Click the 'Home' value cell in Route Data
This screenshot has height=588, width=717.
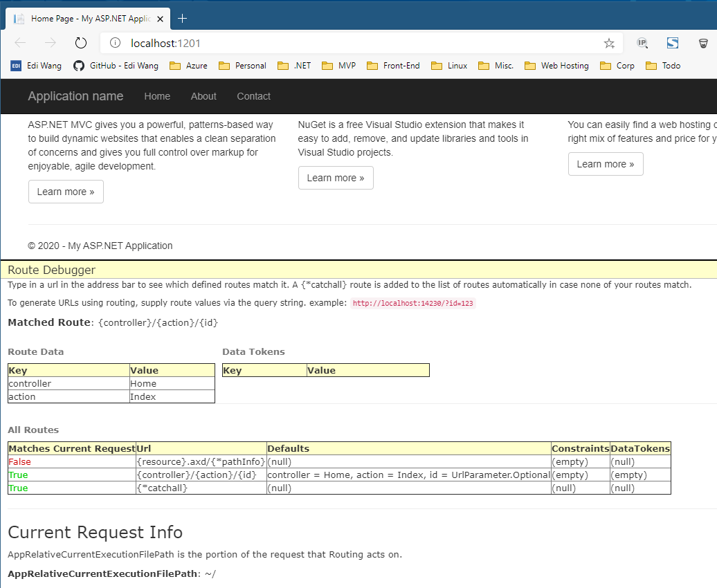[172, 384]
